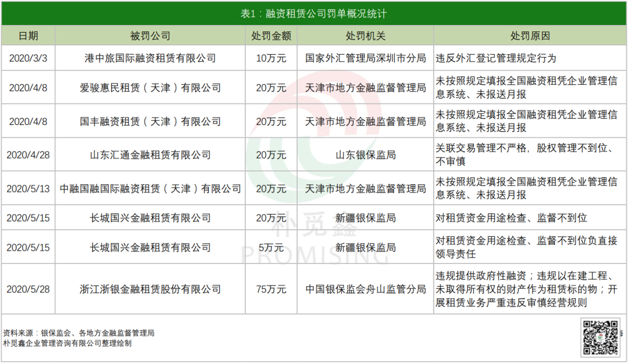Select the 处罚机关 column header
The height and width of the screenshot is (364, 628).
365,35
